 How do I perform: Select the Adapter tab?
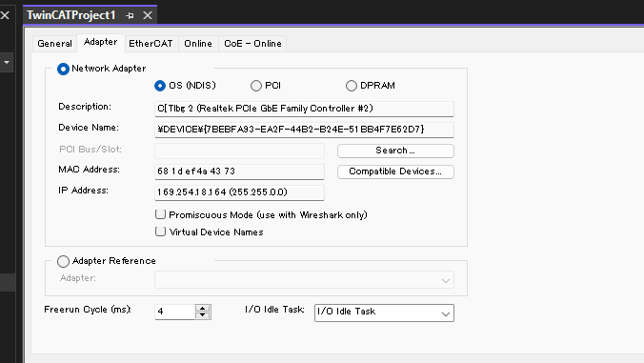[x=101, y=42]
